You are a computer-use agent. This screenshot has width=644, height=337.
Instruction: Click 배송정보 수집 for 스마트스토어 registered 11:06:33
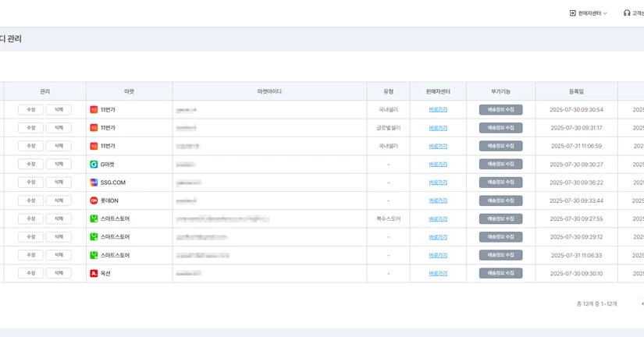(500, 255)
